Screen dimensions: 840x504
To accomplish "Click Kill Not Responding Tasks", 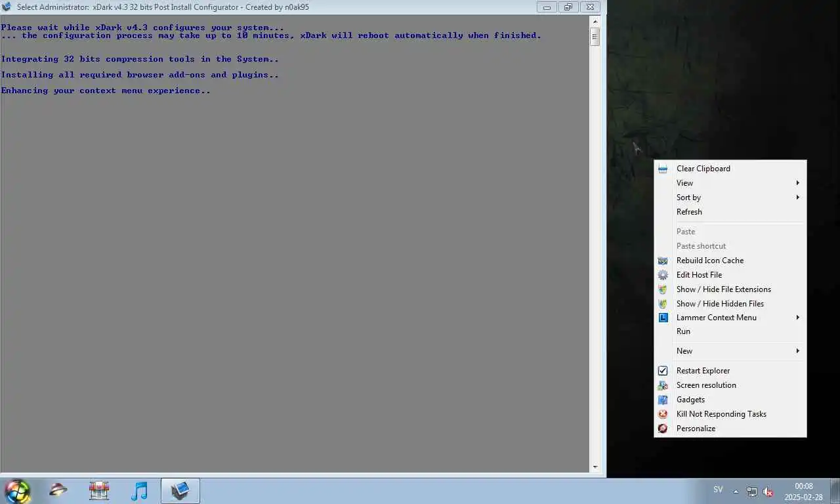I will pyautogui.click(x=730, y=414).
